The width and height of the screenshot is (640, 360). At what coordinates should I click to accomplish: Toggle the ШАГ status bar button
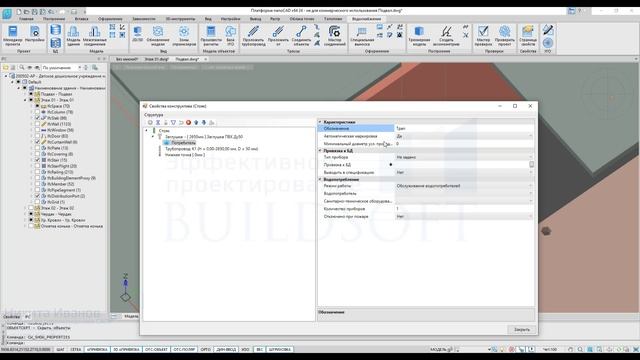tap(60, 349)
